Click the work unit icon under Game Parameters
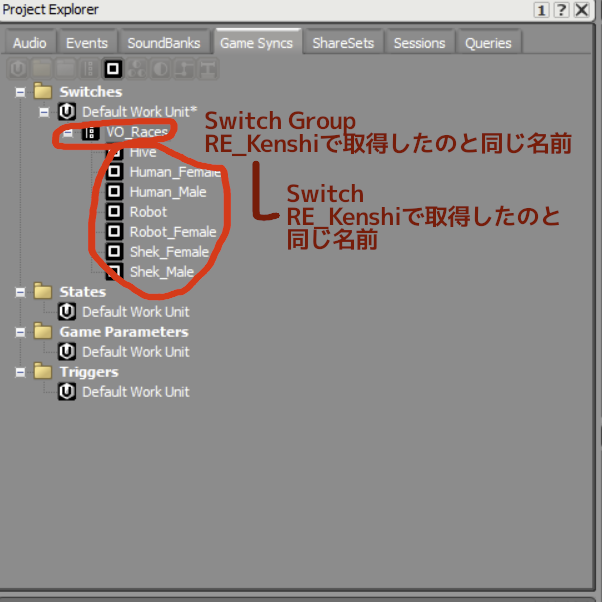Image resolution: width=602 pixels, height=602 pixels. click(x=67, y=351)
